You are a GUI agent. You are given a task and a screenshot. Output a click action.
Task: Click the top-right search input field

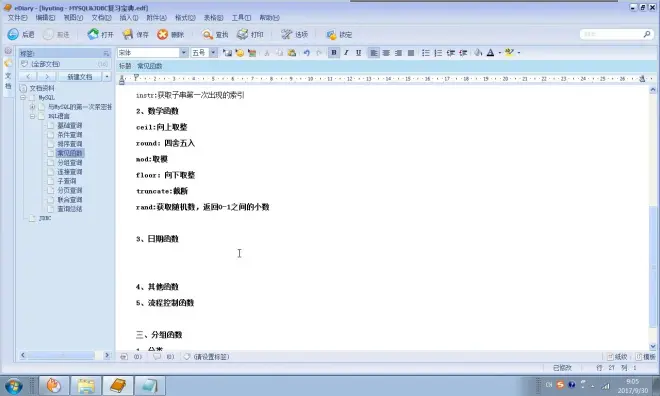click(x=612, y=34)
